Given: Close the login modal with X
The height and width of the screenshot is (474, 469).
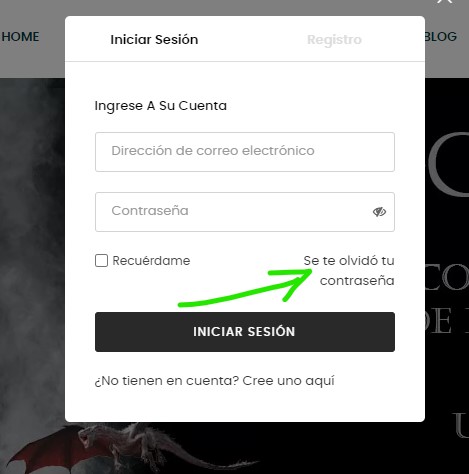Looking at the screenshot, I should pyautogui.click(x=445, y=2).
